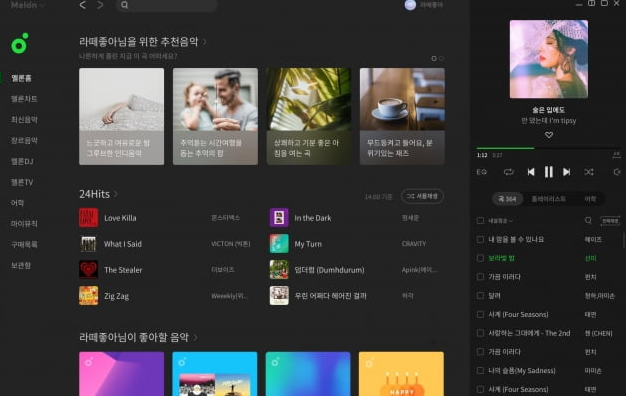Screen dimensions: 626x397
Task: Check the box for 사랑하는 그대에게 - The 2nd
Action: click(480, 333)
